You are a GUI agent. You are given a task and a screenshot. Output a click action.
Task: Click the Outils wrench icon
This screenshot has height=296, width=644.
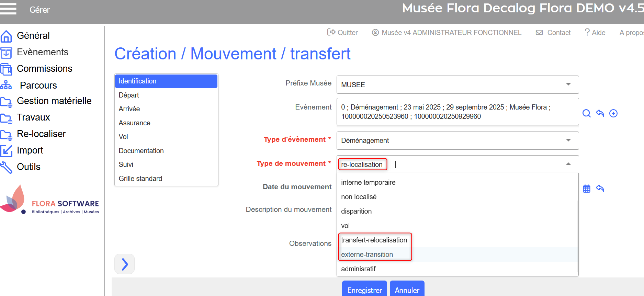(x=6, y=167)
